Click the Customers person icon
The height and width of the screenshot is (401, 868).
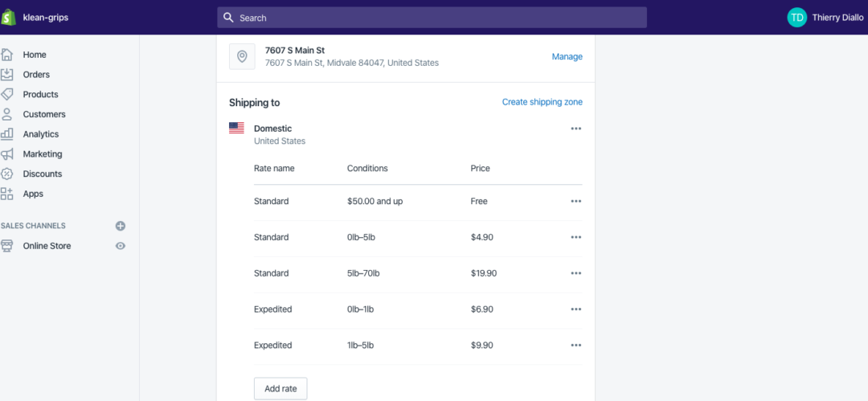(6, 114)
